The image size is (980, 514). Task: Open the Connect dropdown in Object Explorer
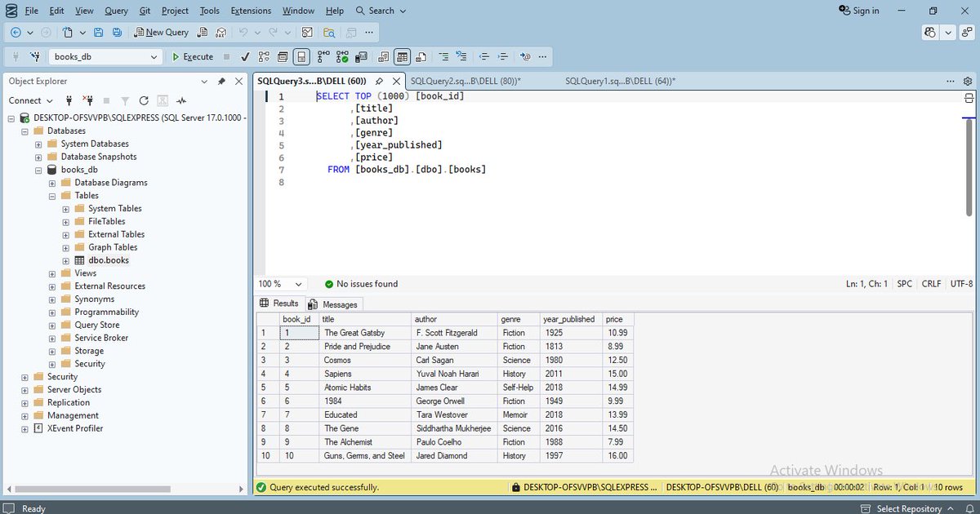click(x=31, y=100)
